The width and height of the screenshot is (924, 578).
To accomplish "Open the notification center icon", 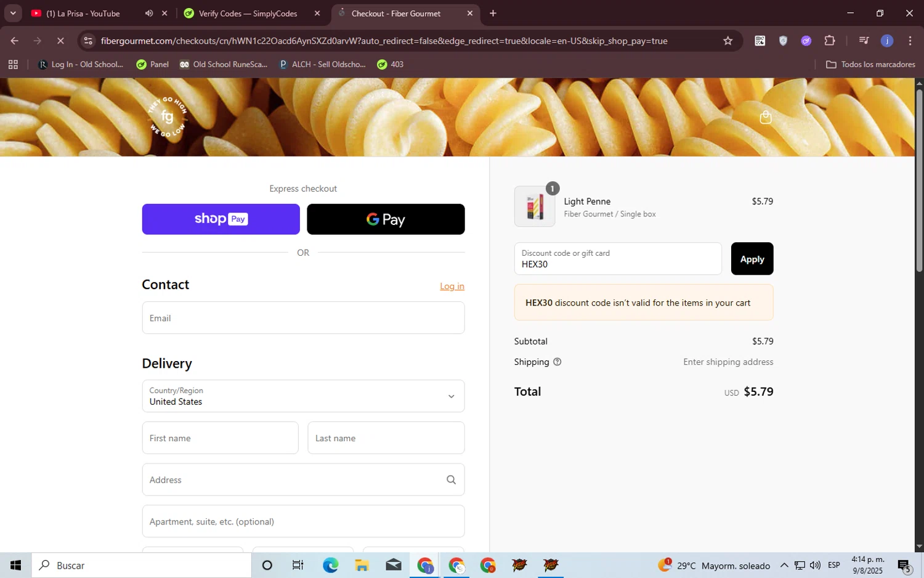I will pos(904,565).
